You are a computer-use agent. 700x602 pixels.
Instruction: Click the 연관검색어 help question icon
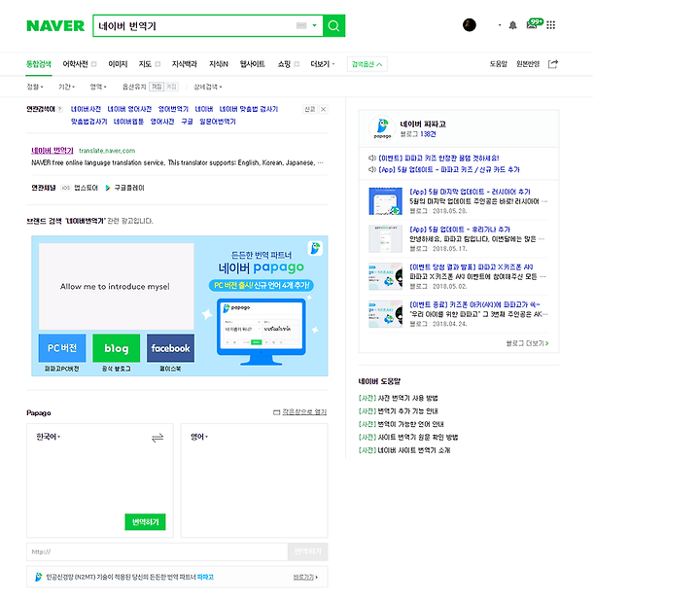(60, 109)
